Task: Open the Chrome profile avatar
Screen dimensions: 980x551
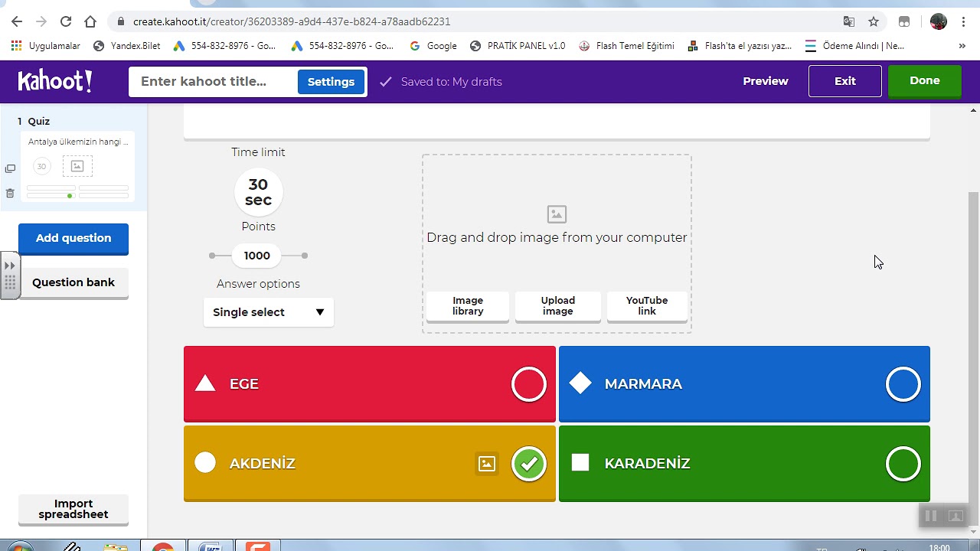Action: (x=939, y=21)
